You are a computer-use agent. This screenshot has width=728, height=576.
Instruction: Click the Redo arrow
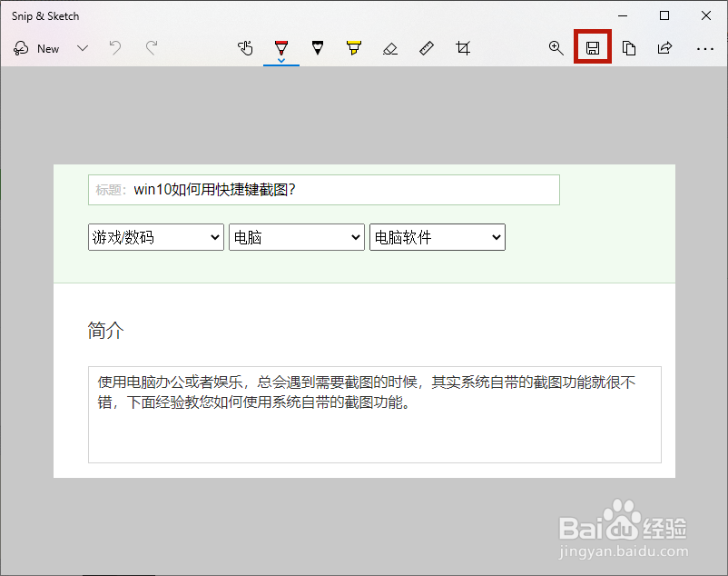tap(151, 48)
